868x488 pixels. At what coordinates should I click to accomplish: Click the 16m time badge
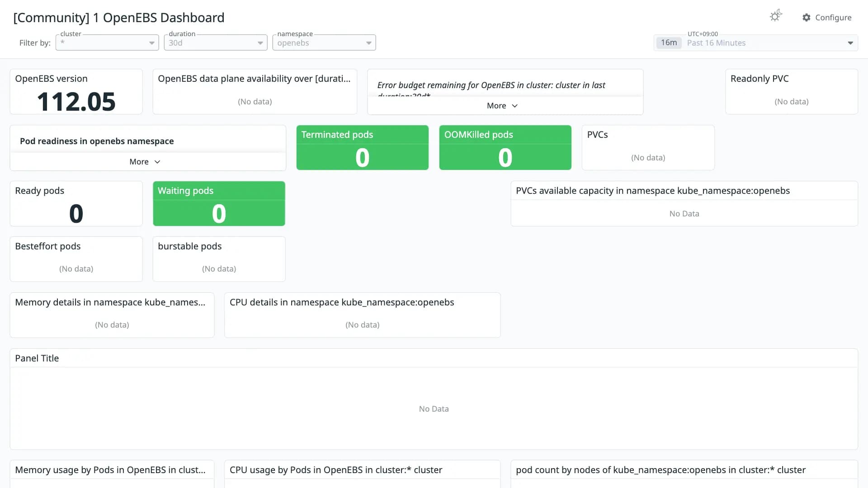point(669,42)
